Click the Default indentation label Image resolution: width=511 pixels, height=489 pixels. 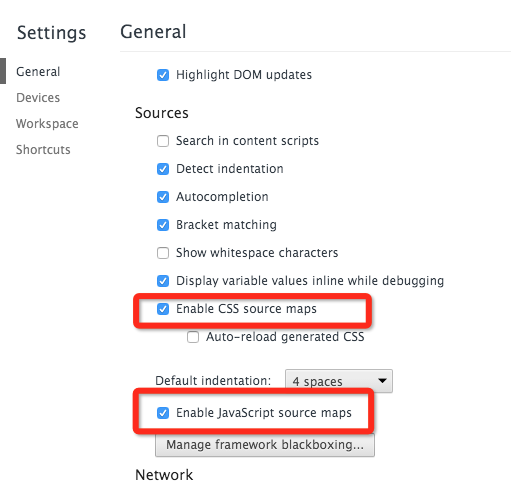(x=213, y=381)
